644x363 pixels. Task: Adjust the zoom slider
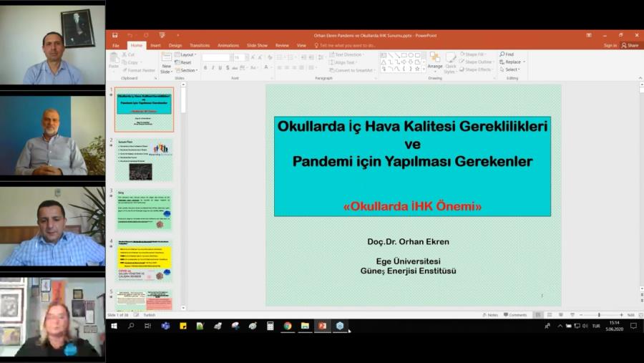pos(599,315)
